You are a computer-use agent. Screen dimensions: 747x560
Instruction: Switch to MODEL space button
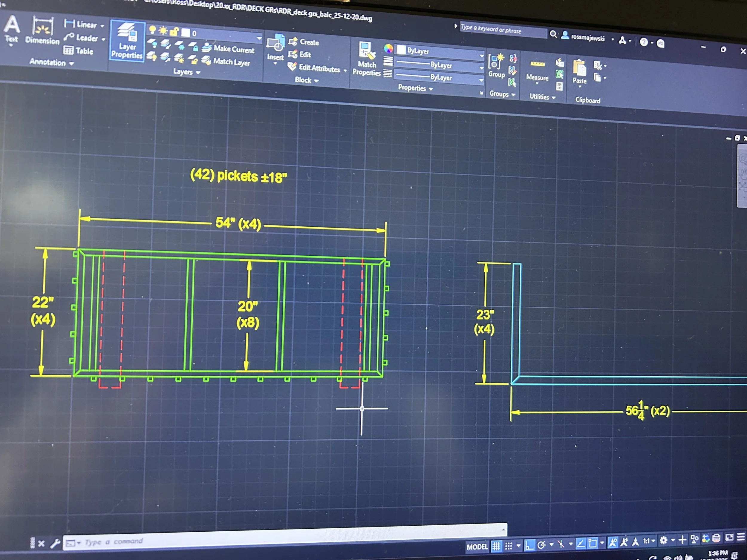point(477,547)
